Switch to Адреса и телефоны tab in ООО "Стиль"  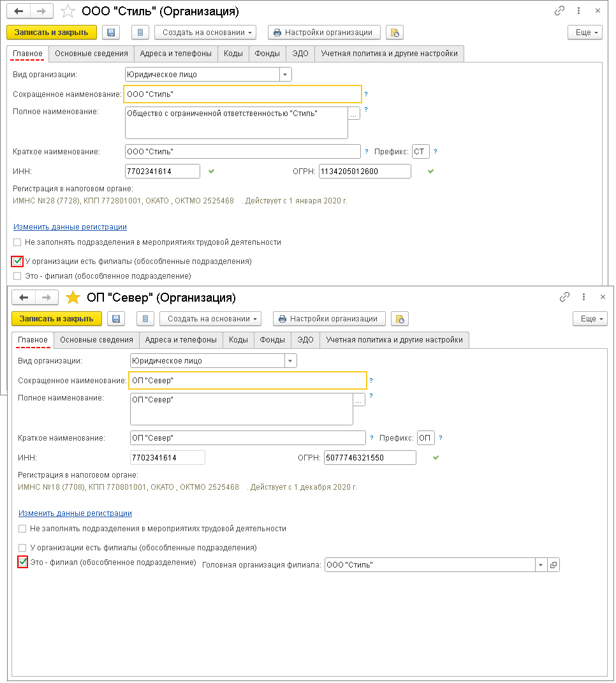(175, 54)
